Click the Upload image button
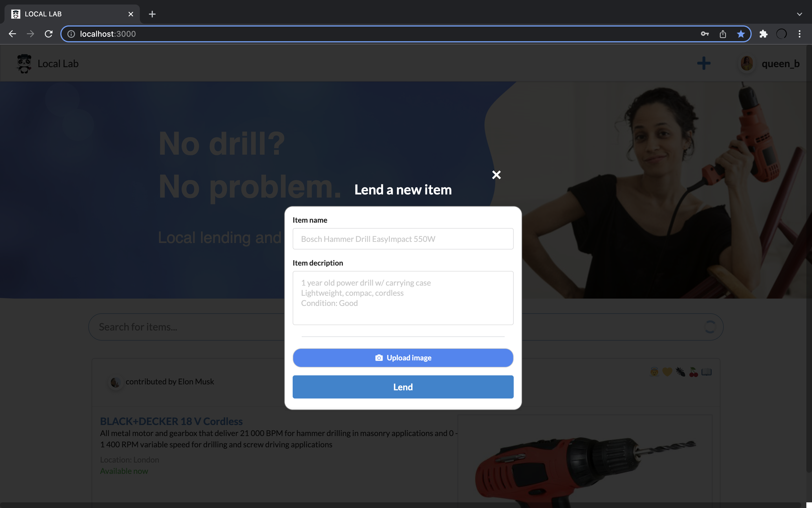812x508 pixels. click(403, 358)
